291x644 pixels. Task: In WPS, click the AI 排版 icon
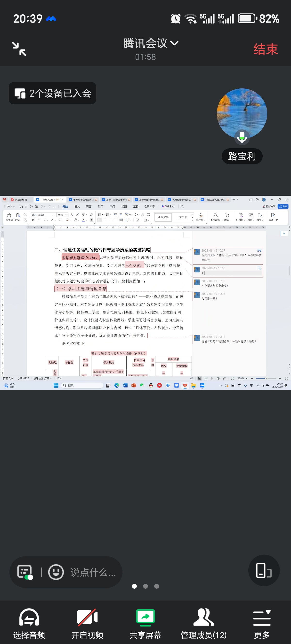point(241,217)
